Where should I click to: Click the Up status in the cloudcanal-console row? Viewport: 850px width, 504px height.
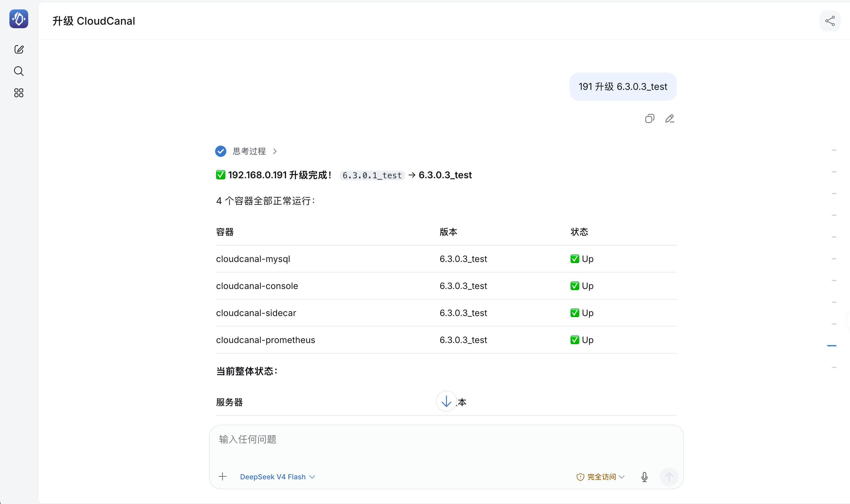(582, 286)
